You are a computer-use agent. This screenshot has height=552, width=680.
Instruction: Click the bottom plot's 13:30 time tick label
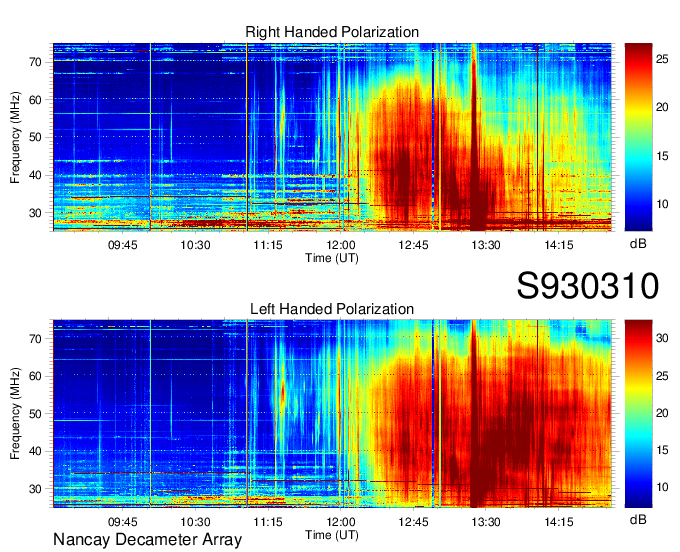[x=486, y=522]
